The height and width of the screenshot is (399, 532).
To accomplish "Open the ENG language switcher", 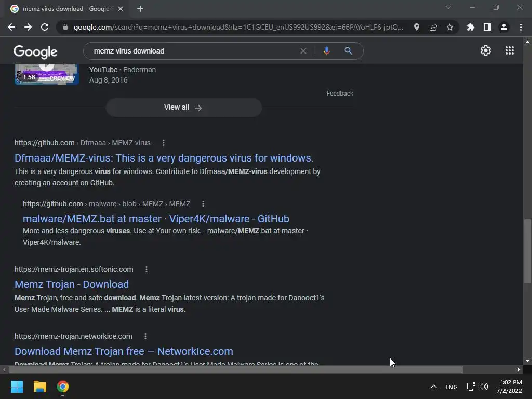I will pyautogui.click(x=451, y=387).
